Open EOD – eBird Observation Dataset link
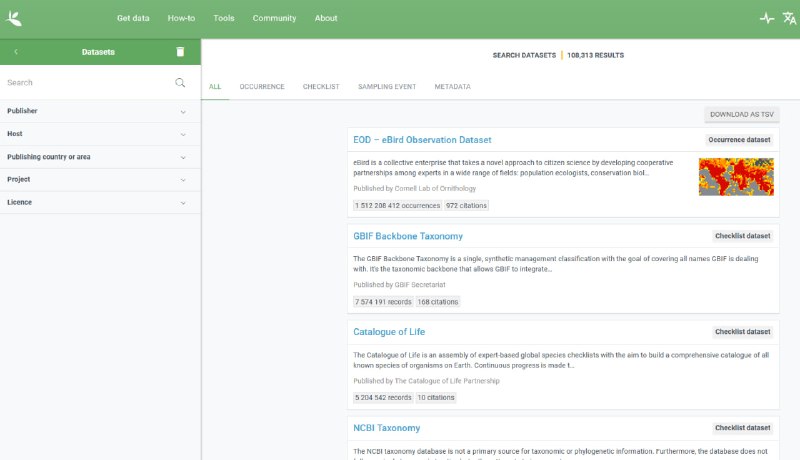 pyautogui.click(x=422, y=140)
